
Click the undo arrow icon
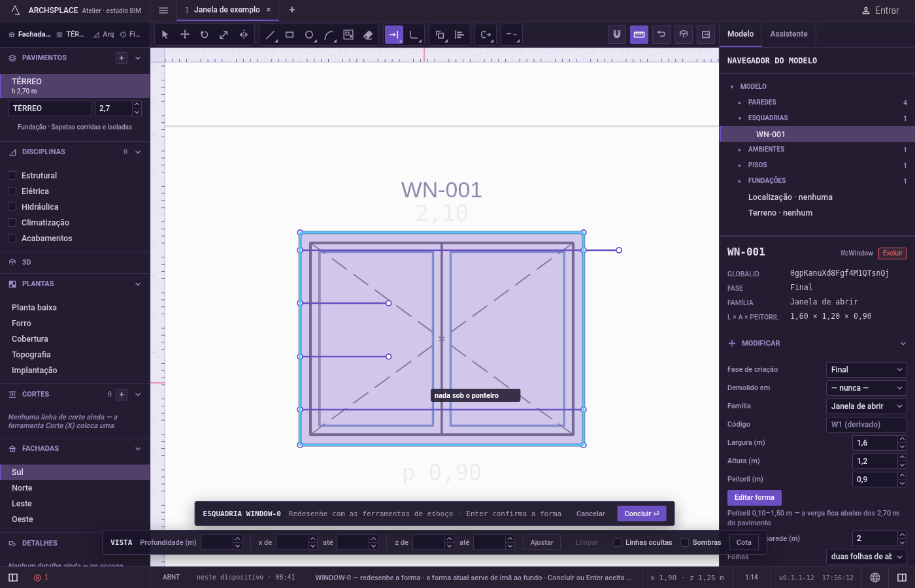(x=661, y=35)
